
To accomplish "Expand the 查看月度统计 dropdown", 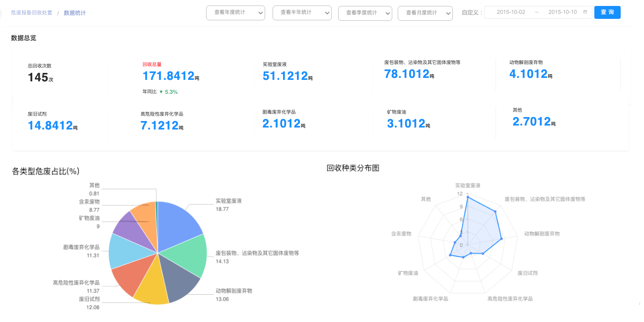I will tap(425, 13).
